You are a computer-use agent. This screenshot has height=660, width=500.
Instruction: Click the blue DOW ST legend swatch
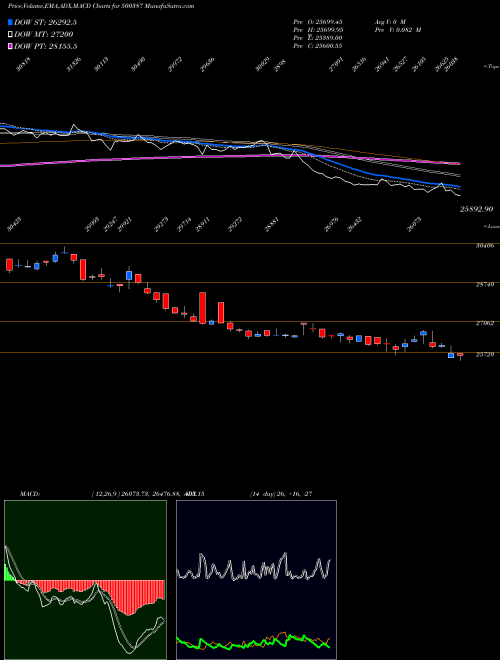[10, 22]
